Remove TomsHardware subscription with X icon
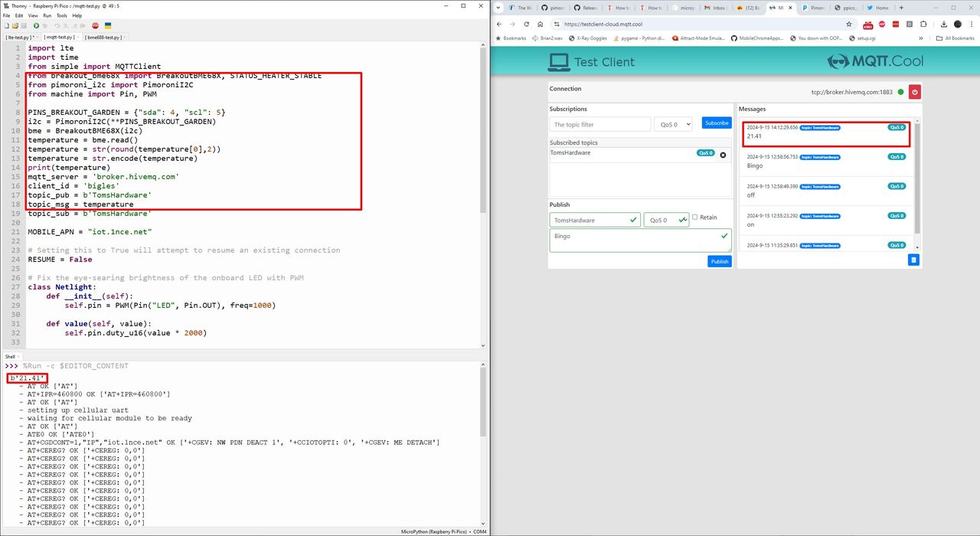 pos(723,155)
